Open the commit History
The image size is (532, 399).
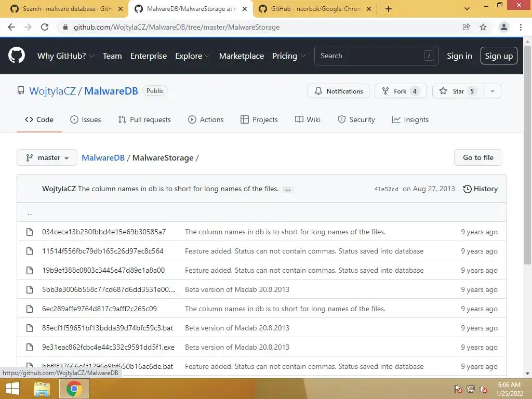click(x=481, y=189)
